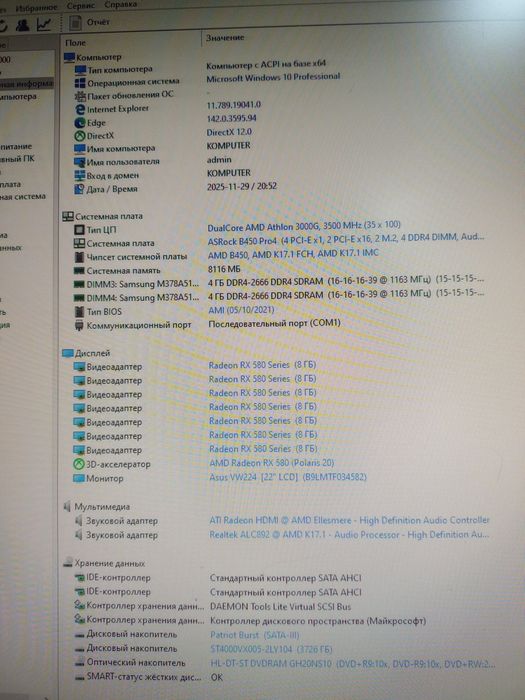Click the Internet Explorer icon
The height and width of the screenshot is (700, 525).
click(80, 109)
